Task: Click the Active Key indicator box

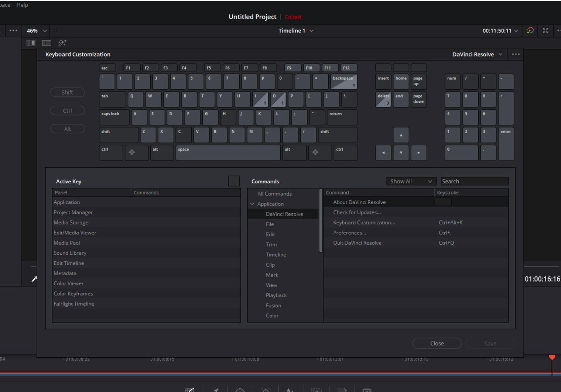Action: 234,181
